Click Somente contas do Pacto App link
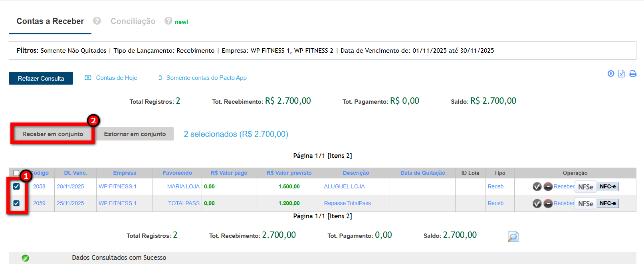The width and height of the screenshot is (644, 273). pos(206,78)
